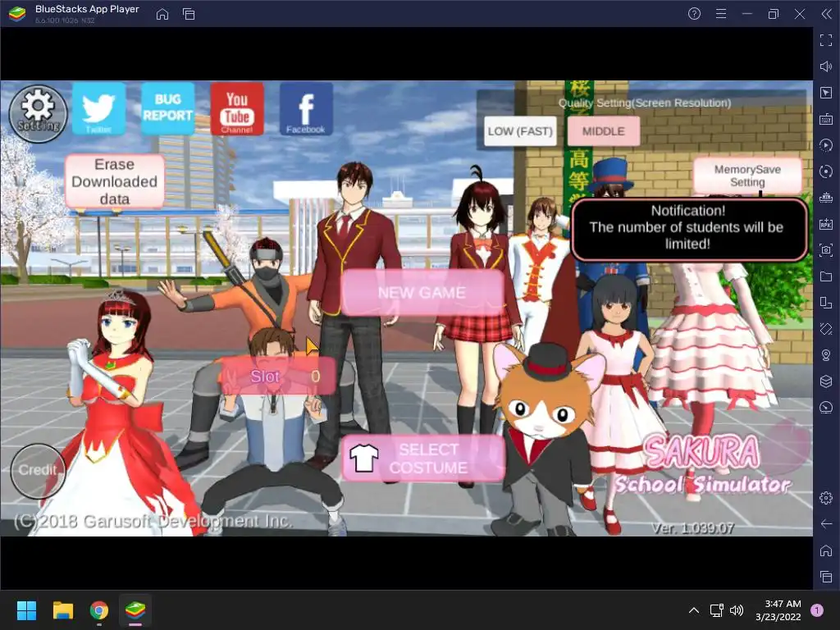Open the BlueStacks help question icon
The width and height of the screenshot is (840, 630).
pos(694,14)
